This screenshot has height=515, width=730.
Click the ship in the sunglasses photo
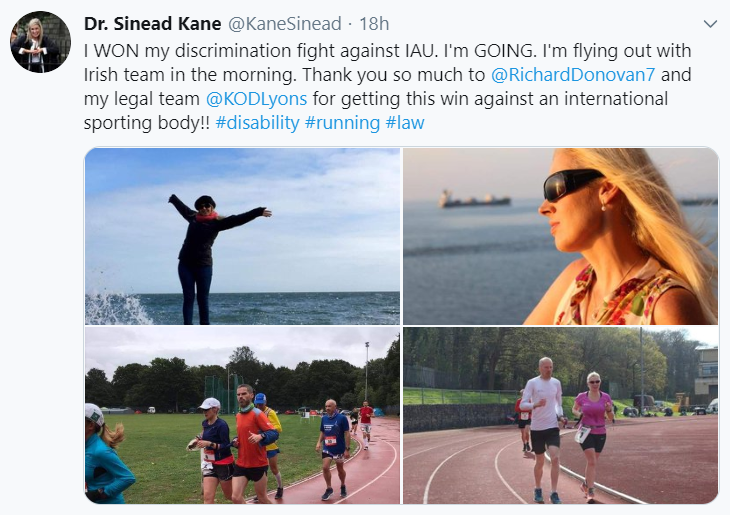[474, 199]
